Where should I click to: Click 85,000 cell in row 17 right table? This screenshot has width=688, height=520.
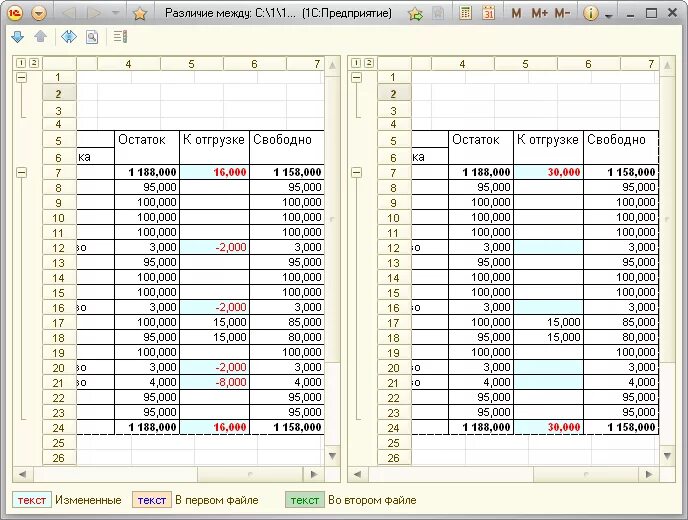(x=621, y=322)
